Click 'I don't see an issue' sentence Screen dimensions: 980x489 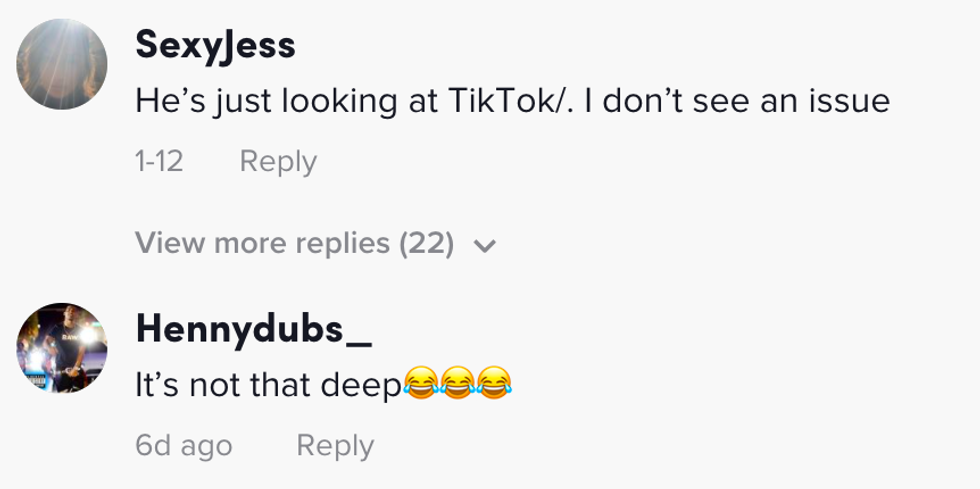click(x=738, y=100)
